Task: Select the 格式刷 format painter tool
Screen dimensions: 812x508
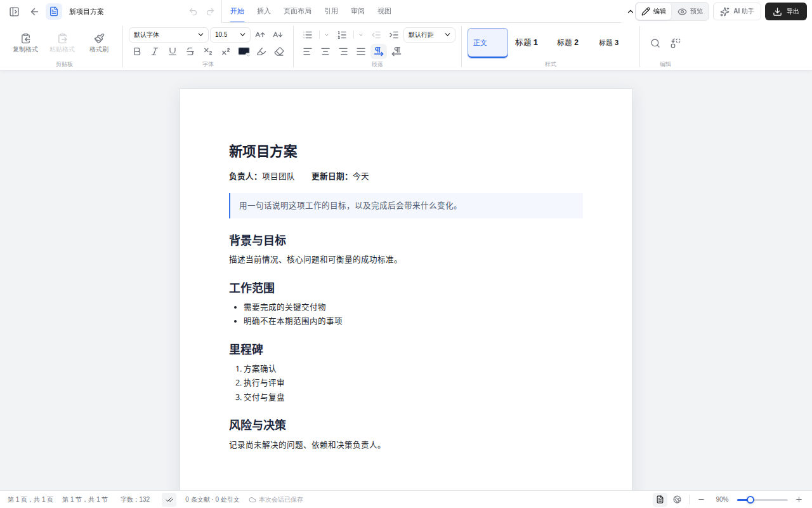Action: pyautogui.click(x=99, y=43)
